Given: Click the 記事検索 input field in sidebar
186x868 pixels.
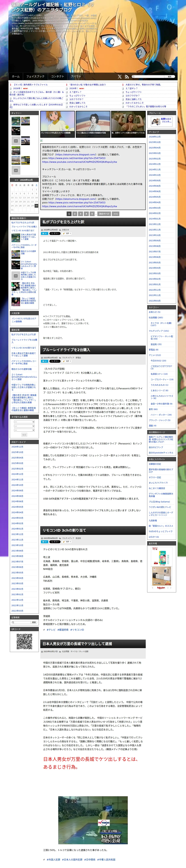Looking at the screenshot, I should click(21, 622).
